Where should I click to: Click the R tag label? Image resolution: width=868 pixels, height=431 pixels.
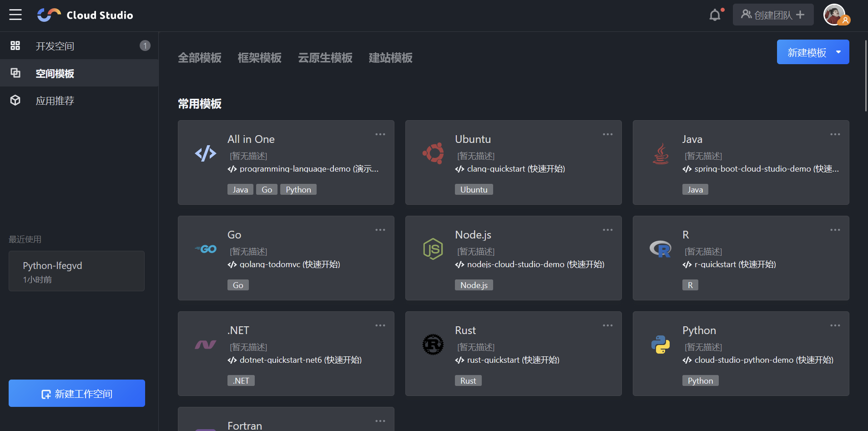tap(690, 285)
